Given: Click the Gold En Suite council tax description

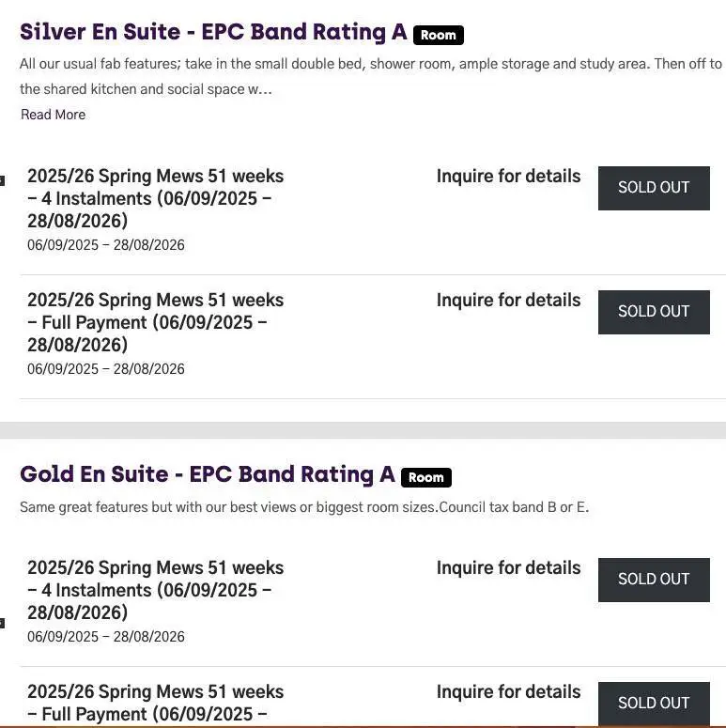Looking at the screenshot, I should [x=304, y=507].
